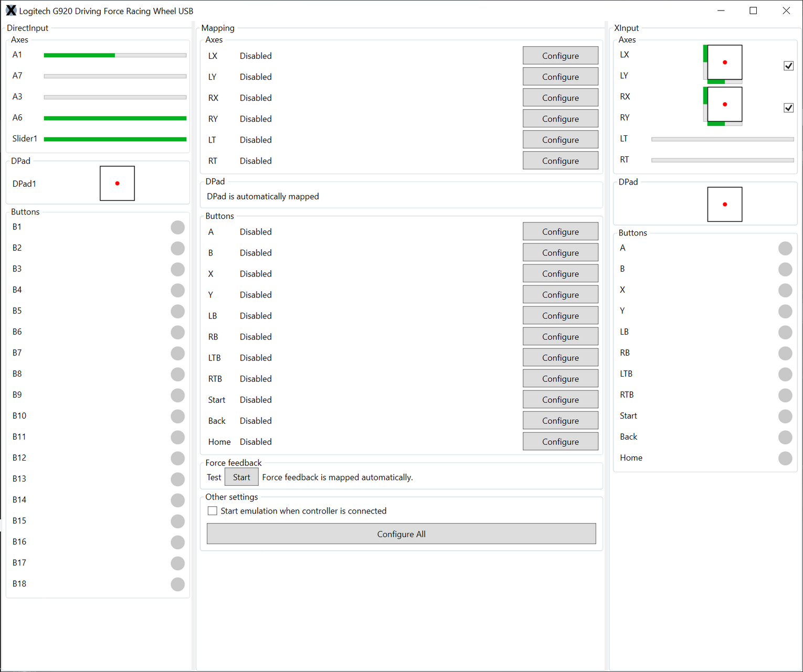Configure the LX axis mapping

[x=561, y=56]
